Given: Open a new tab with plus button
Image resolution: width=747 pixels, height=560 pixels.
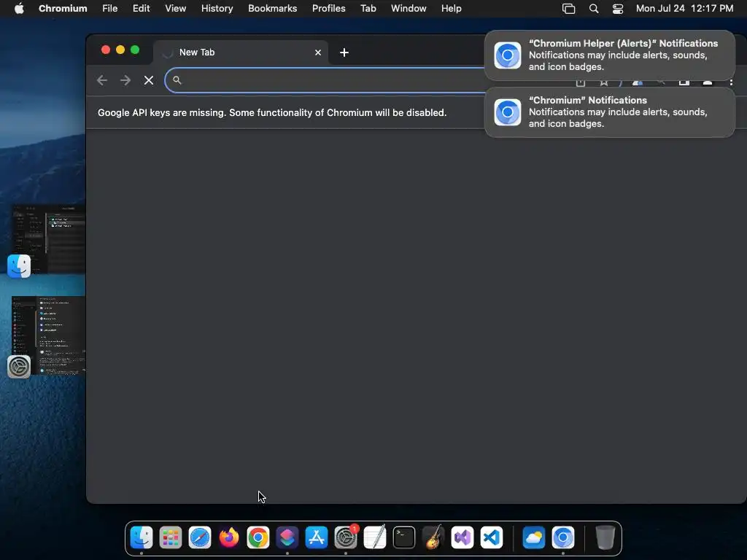Looking at the screenshot, I should [x=344, y=52].
